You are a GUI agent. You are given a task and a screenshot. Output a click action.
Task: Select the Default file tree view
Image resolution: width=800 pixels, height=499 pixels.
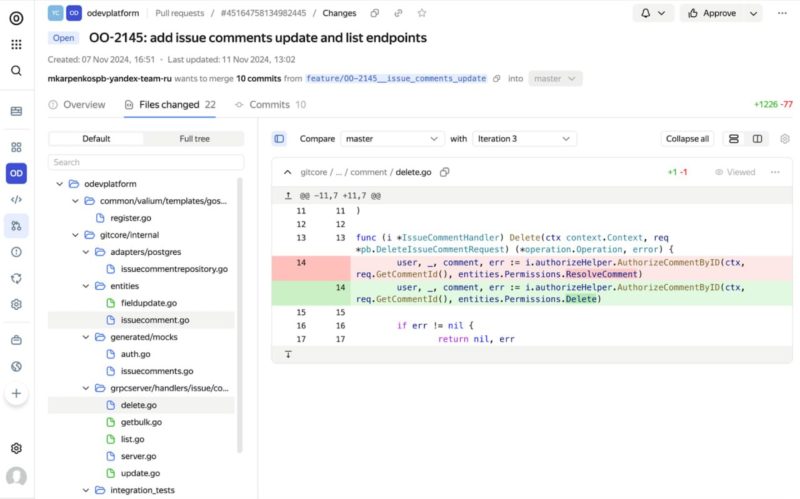96,139
